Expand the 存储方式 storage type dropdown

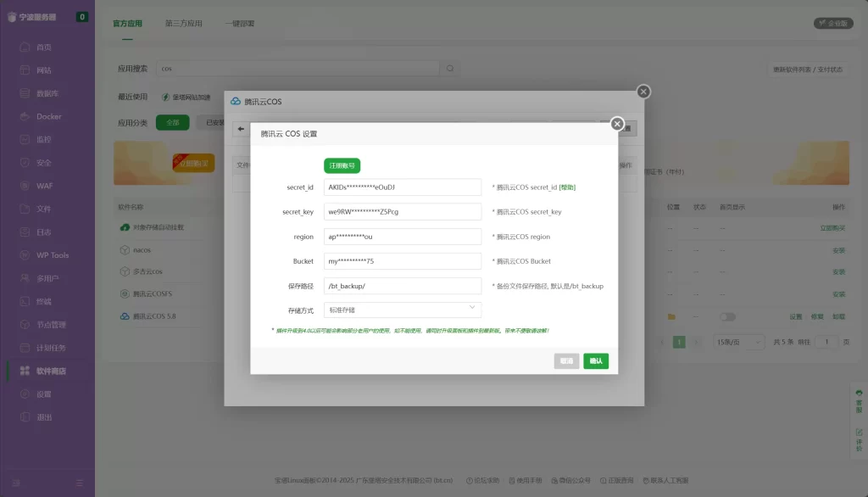pos(402,310)
